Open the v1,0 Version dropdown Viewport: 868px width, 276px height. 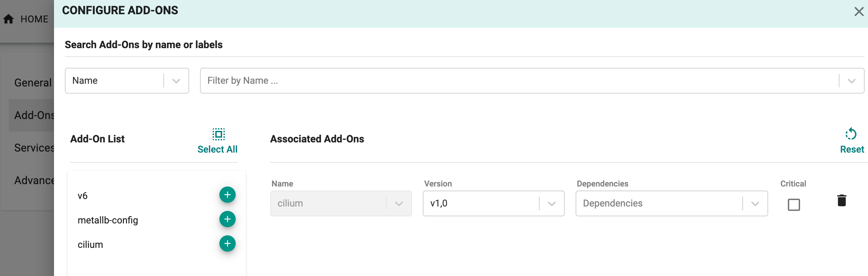[x=493, y=203]
